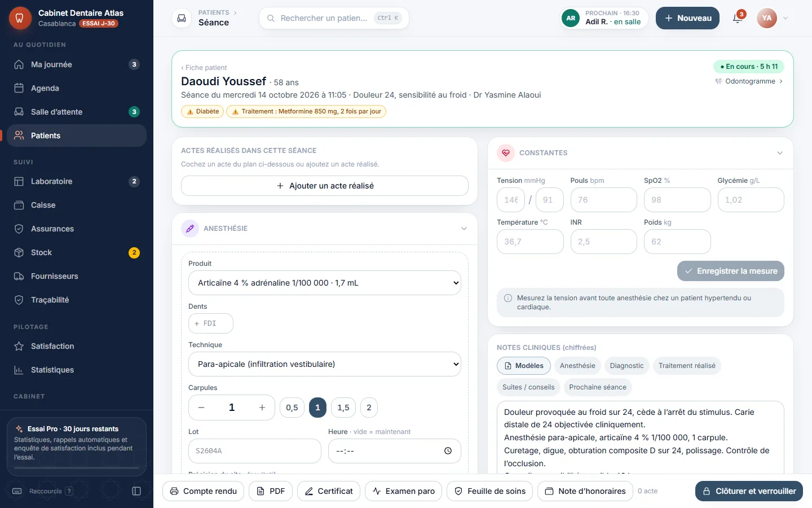Insert the Diagnostic note template

tap(626, 366)
